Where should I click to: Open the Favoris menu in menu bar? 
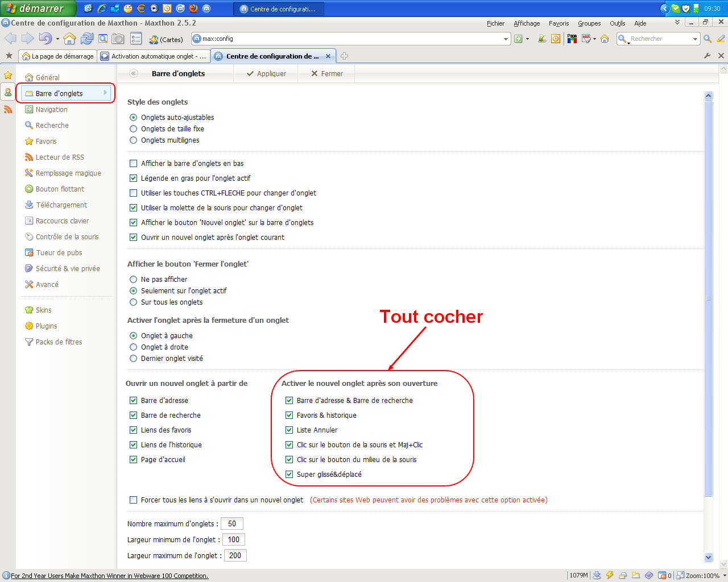pyautogui.click(x=559, y=23)
